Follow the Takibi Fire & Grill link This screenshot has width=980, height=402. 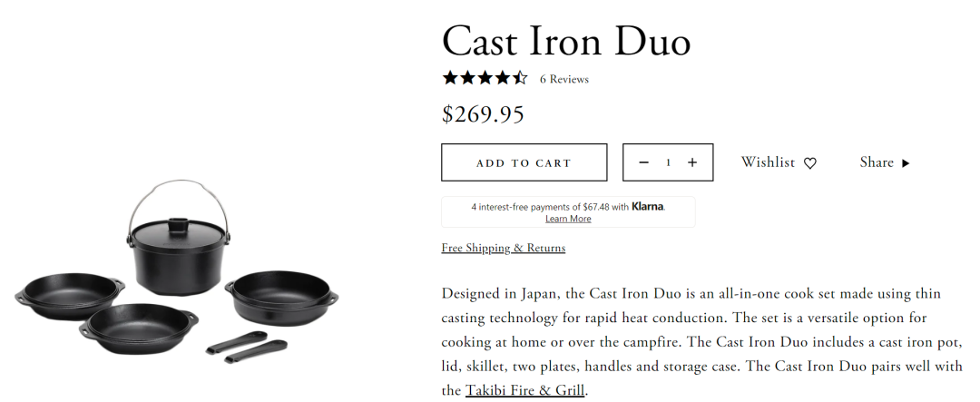point(525,391)
